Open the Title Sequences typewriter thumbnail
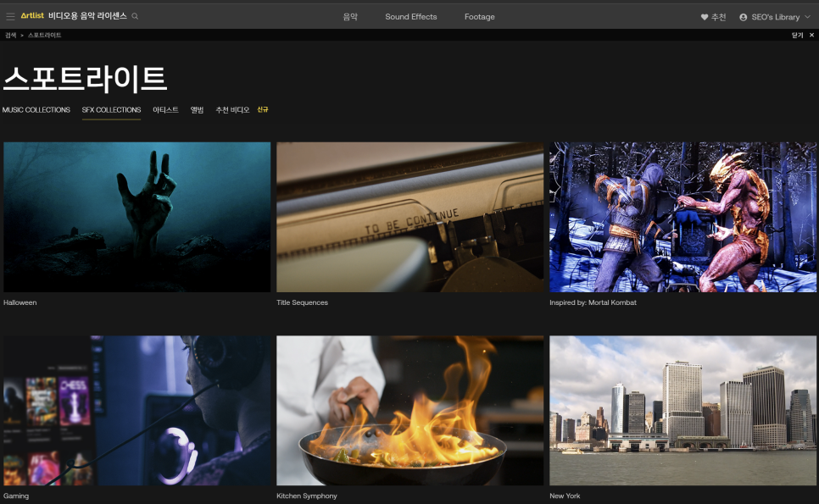 (x=410, y=217)
